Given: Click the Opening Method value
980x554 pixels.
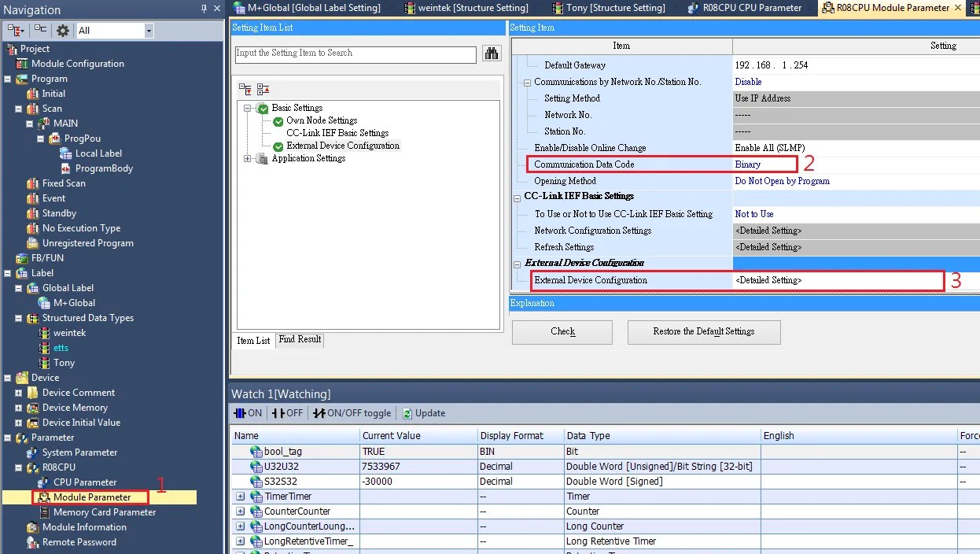Looking at the screenshot, I should click(782, 181).
